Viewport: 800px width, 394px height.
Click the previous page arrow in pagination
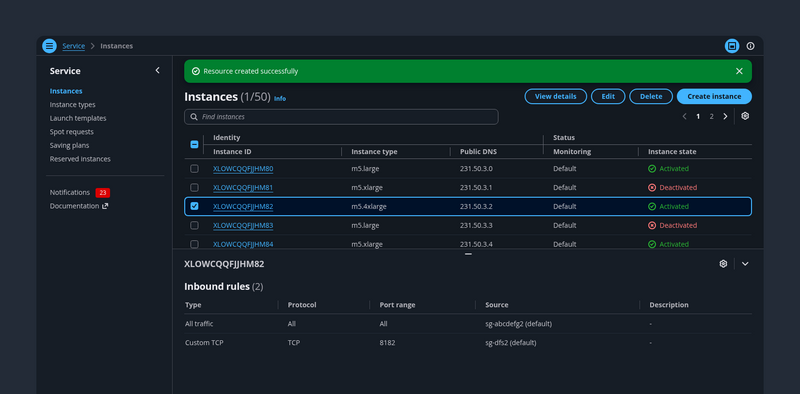click(684, 116)
